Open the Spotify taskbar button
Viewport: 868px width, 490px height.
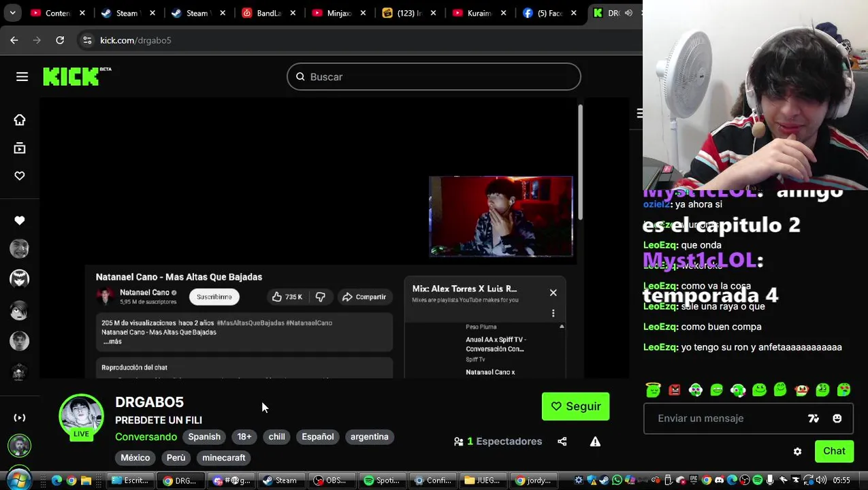(381, 480)
